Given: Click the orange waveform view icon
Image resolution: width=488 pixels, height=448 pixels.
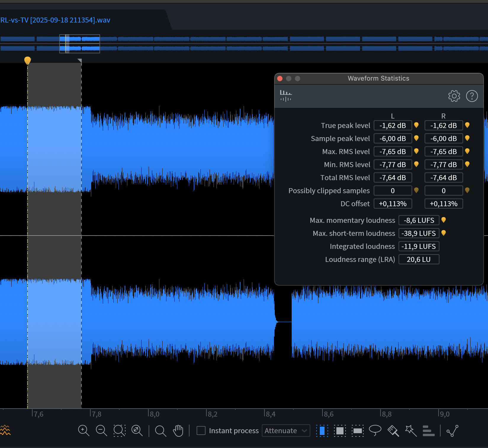Looking at the screenshot, I should tap(5, 430).
